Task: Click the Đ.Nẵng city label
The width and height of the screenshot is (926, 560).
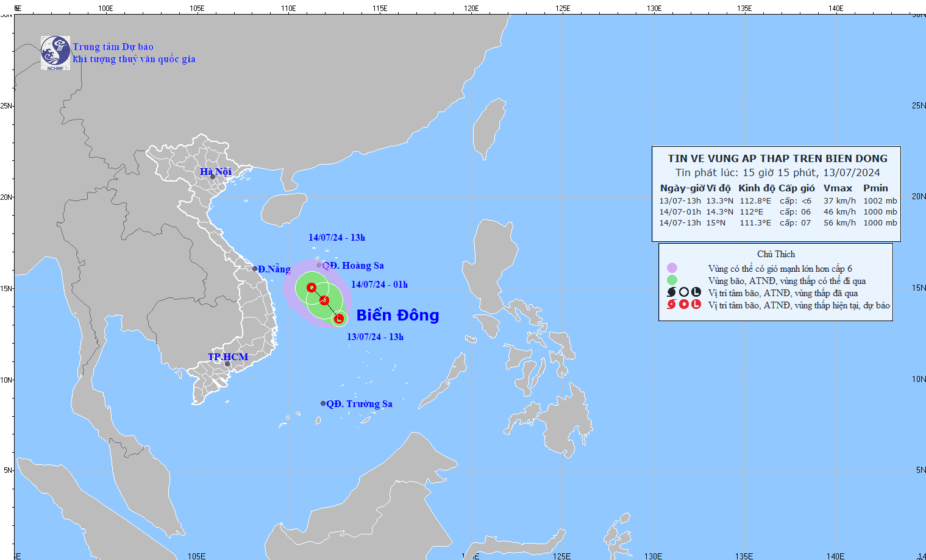Action: tap(274, 269)
